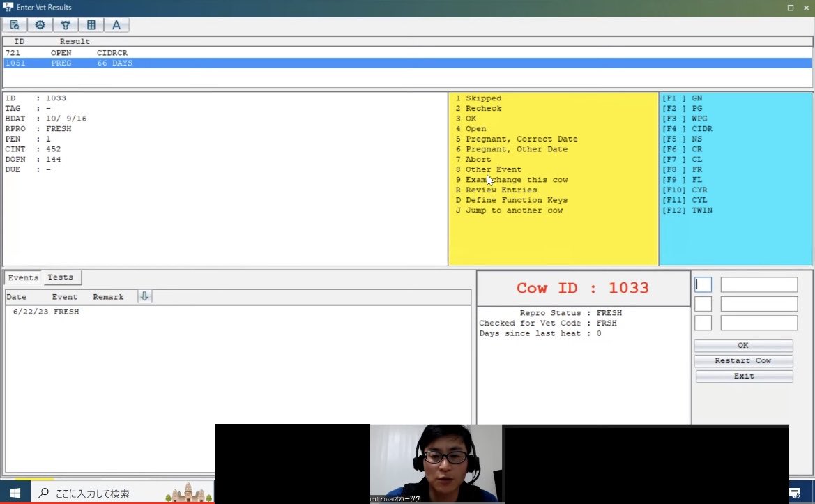Click the DOPN 144 value line
The width and height of the screenshot is (815, 504).
(x=33, y=160)
